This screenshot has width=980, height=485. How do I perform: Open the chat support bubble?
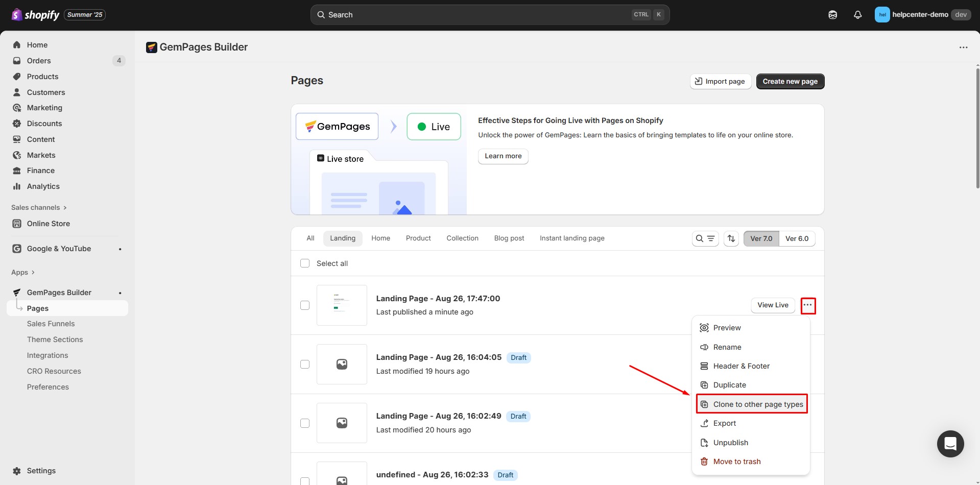coord(950,444)
